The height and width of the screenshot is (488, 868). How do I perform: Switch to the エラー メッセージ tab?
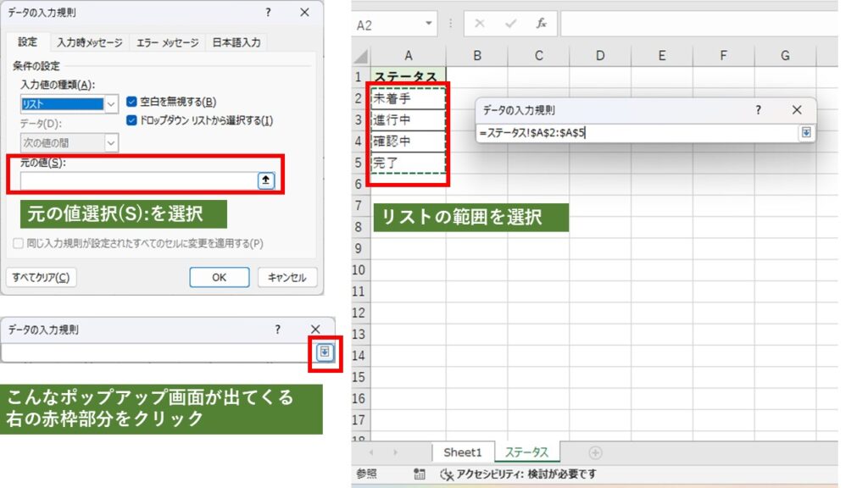click(x=167, y=42)
